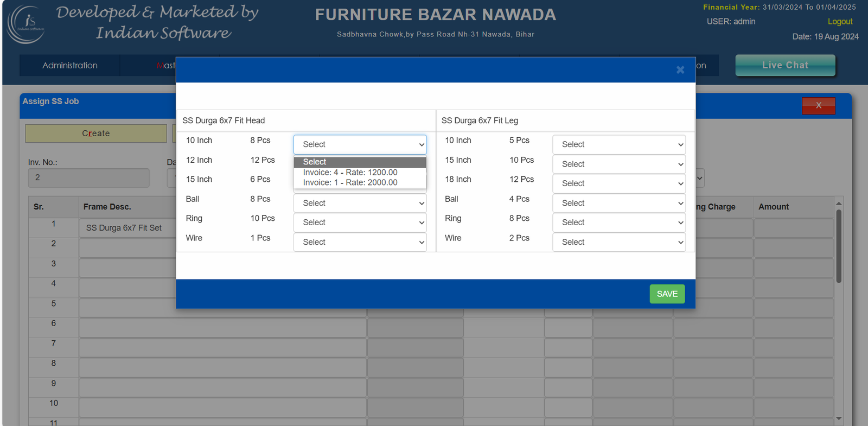868x426 pixels.
Task: Click the Inv. No. field showing 2
Action: coord(88,177)
